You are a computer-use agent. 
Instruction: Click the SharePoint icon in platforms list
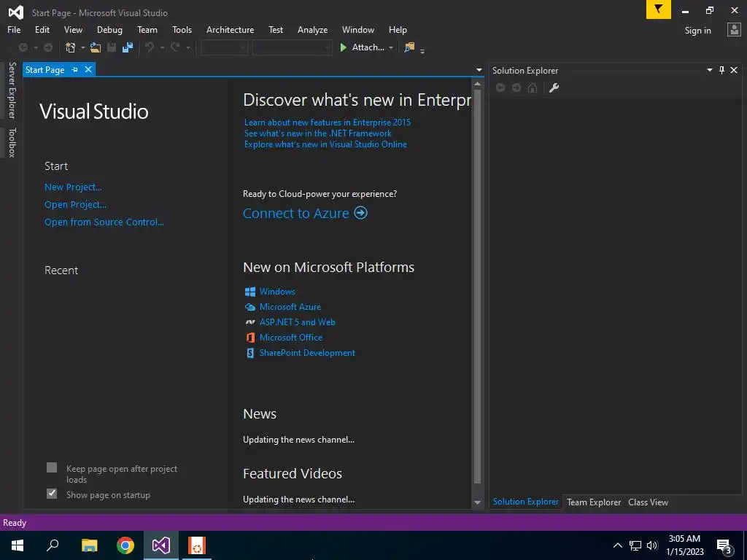[250, 353]
